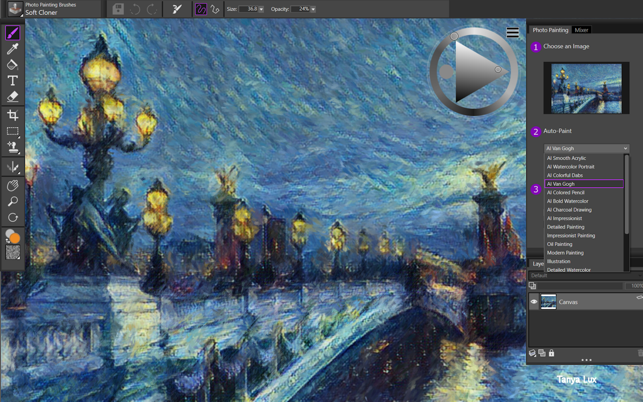Choose the highlighted AI Van Gogh list entry
This screenshot has width=643, height=402.
(x=584, y=184)
